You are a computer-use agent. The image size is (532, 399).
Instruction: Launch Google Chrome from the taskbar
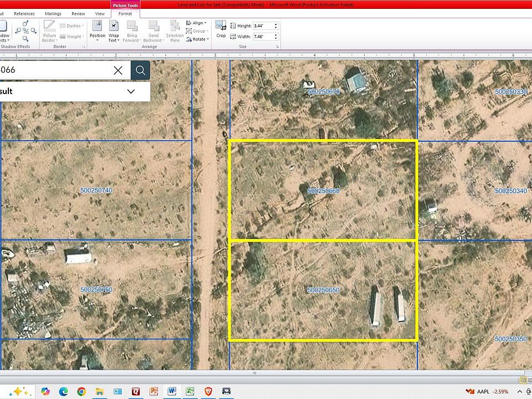coord(81,391)
